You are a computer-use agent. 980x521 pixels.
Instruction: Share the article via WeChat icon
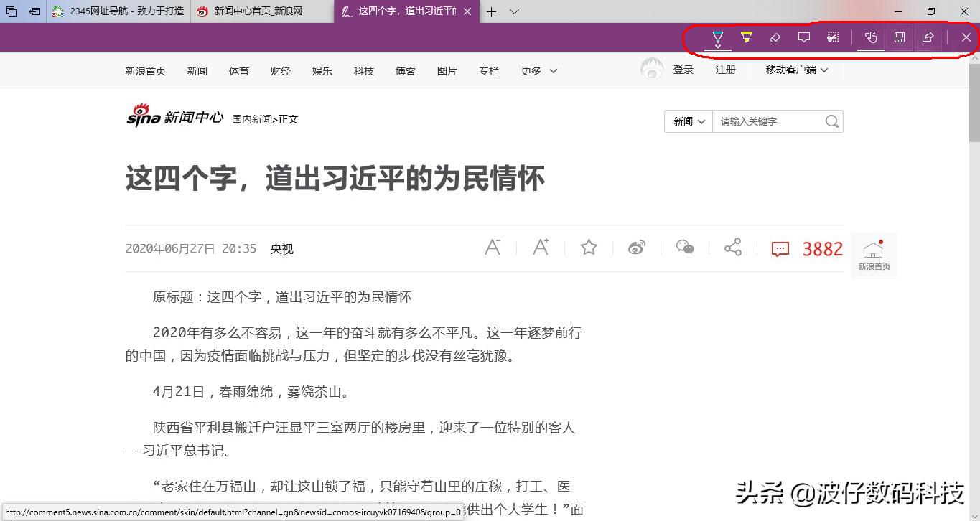[x=684, y=247]
